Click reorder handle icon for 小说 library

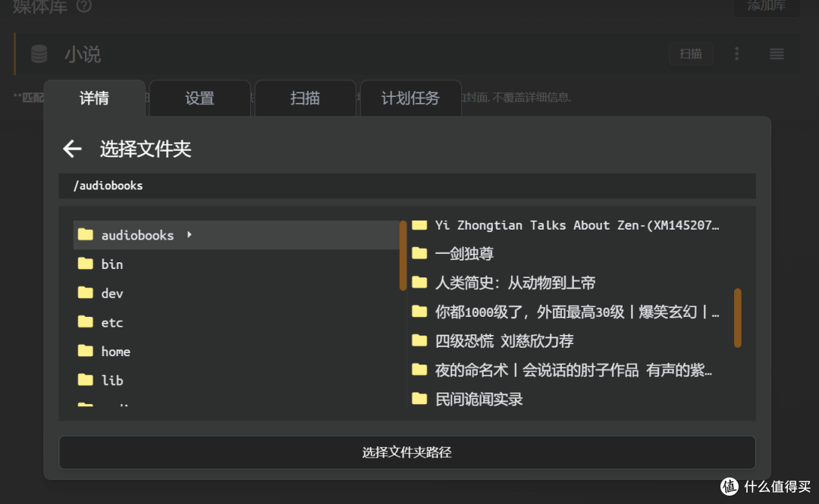[x=777, y=54]
